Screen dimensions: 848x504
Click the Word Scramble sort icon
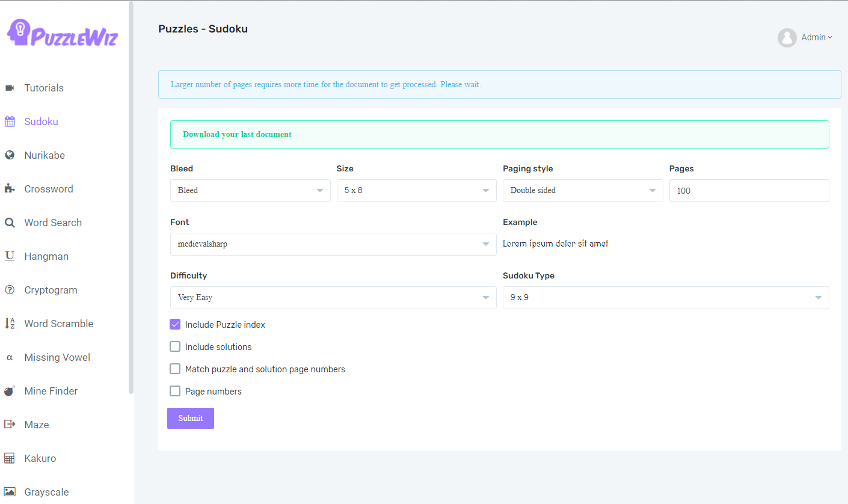10,324
